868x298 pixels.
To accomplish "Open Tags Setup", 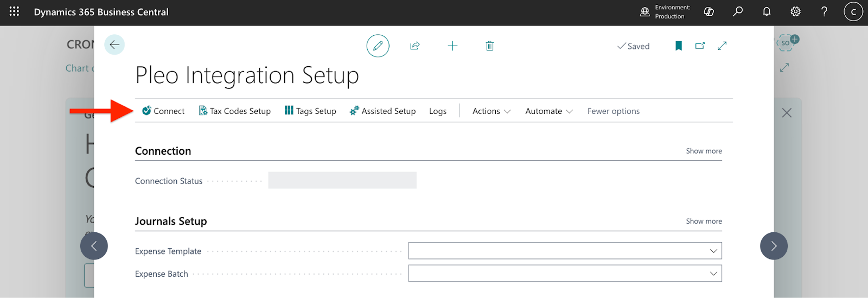I will click(x=310, y=111).
